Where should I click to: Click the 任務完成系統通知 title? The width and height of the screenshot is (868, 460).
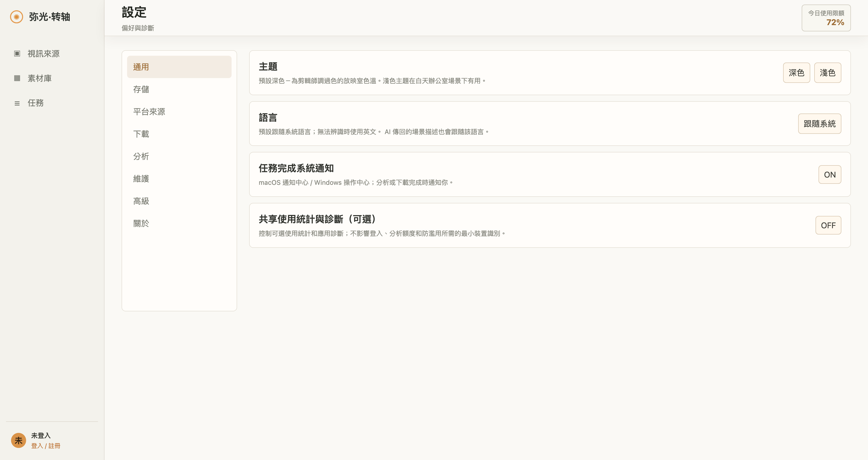[x=296, y=168]
